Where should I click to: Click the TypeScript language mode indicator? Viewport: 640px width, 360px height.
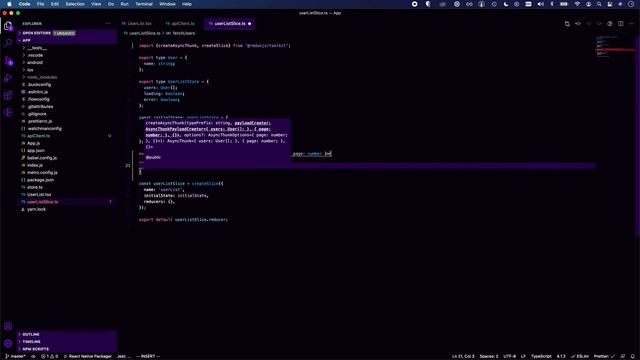[x=541, y=356]
